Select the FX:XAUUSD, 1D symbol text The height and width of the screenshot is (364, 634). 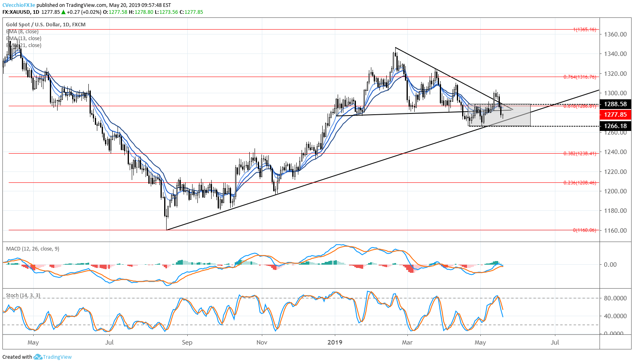[21, 12]
